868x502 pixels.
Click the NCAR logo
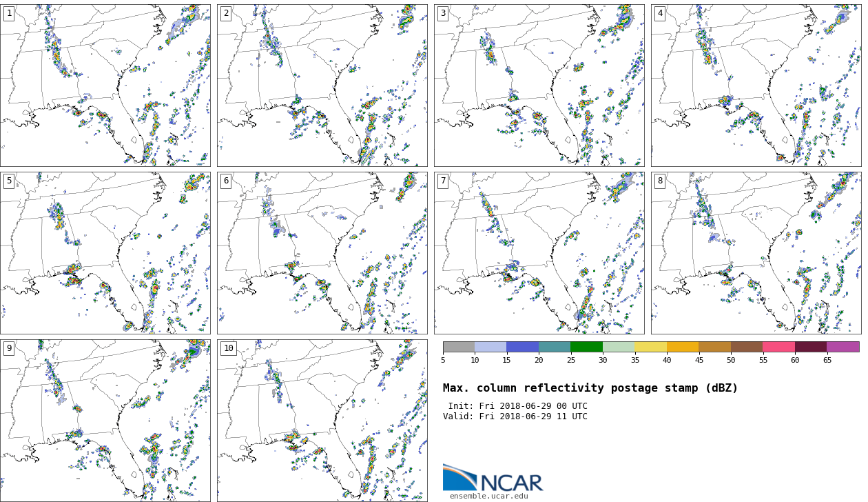pyautogui.click(x=493, y=478)
